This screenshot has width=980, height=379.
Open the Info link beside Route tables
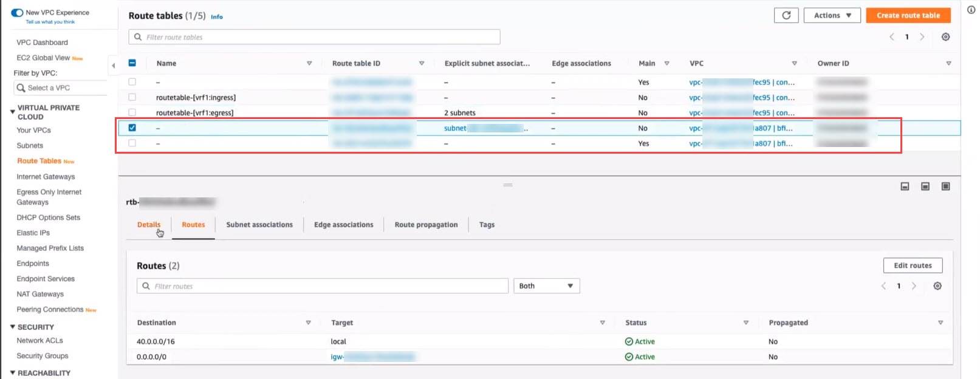coord(217,17)
